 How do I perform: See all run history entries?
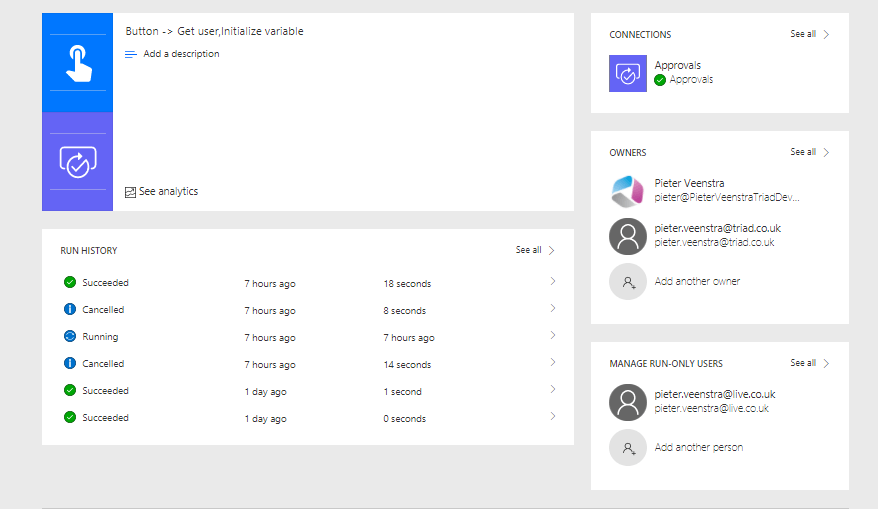tap(529, 250)
